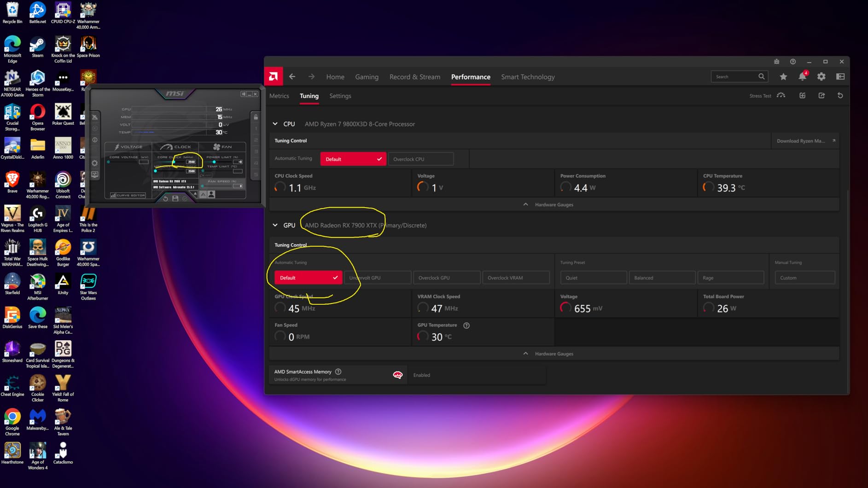Click the Stress Test label
This screenshot has width=868, height=488.
[760, 96]
